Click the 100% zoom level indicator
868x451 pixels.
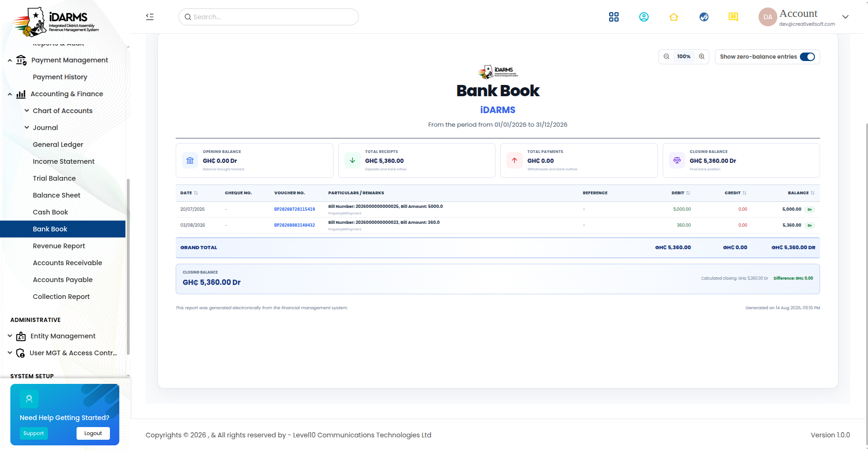click(x=683, y=56)
